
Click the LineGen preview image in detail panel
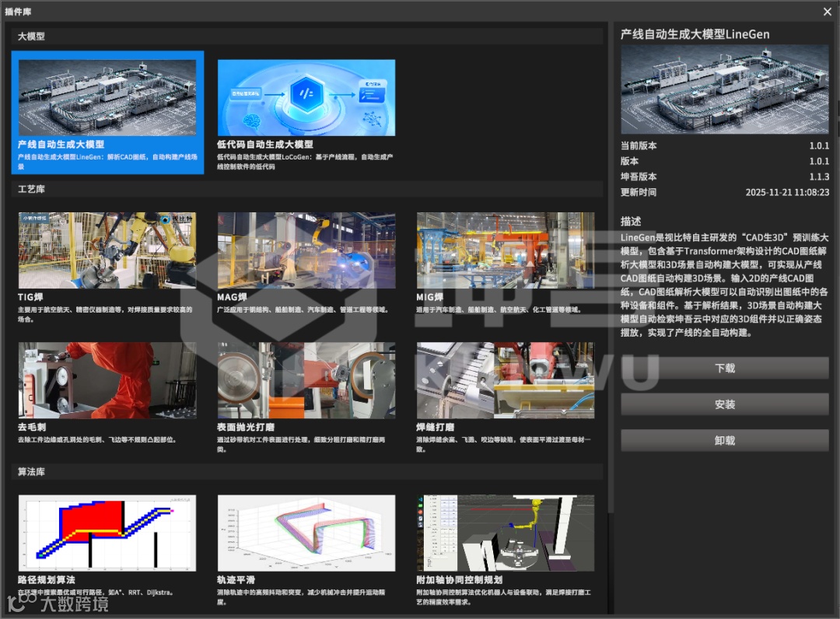coord(725,89)
